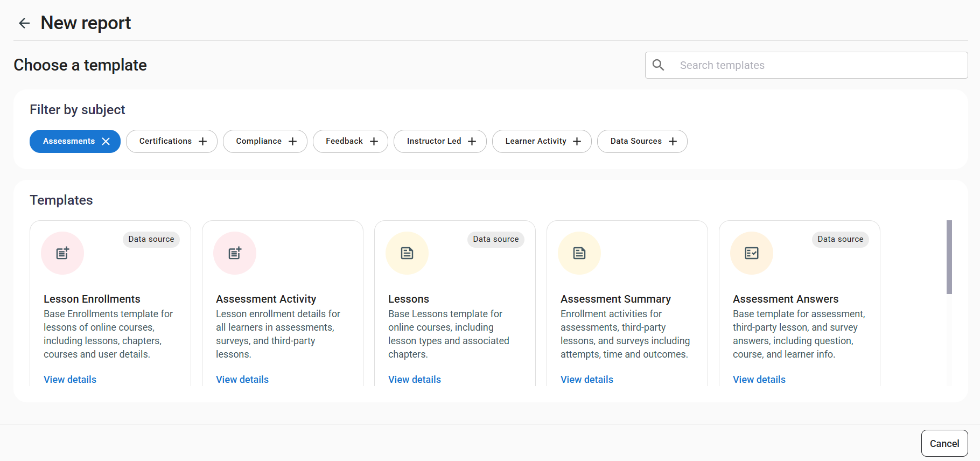
Task: Click the Lessons template document icon
Action: coord(407,253)
